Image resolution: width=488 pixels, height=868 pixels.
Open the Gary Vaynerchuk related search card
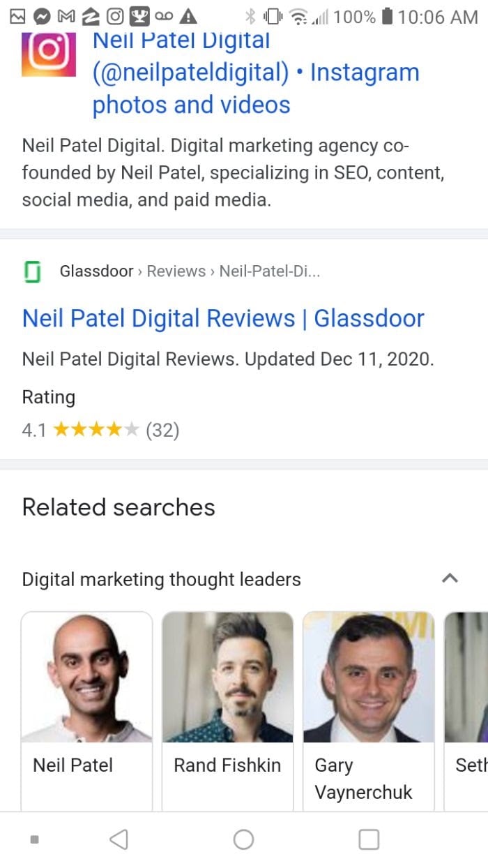(x=369, y=698)
